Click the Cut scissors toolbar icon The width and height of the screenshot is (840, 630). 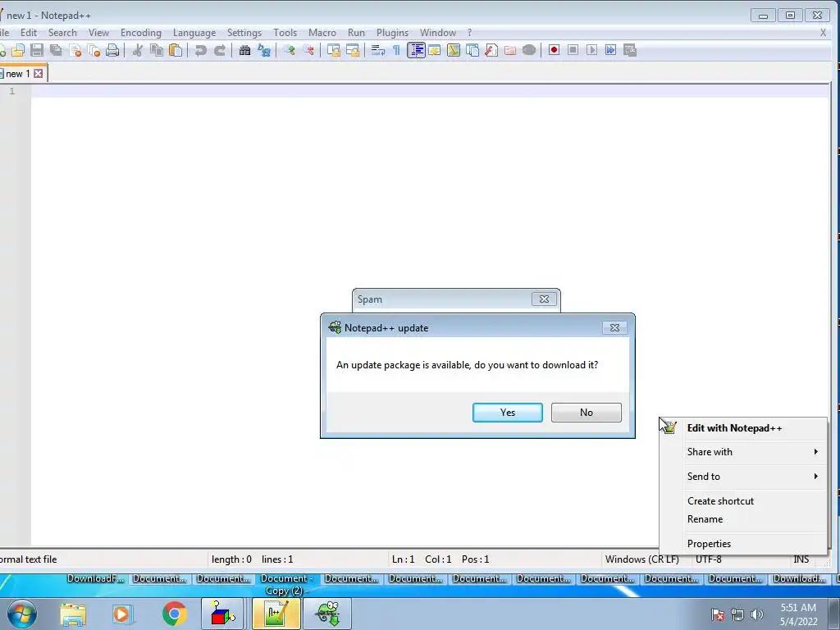[x=138, y=50]
